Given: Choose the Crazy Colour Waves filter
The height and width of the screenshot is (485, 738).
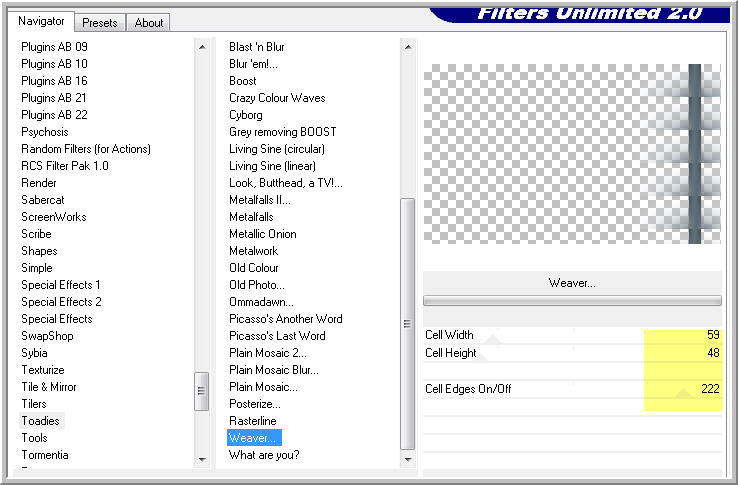Looking at the screenshot, I should coord(277,98).
